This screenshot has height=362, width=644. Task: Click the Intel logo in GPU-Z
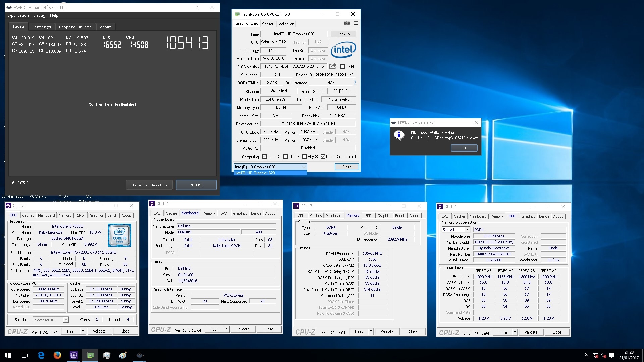click(x=343, y=50)
